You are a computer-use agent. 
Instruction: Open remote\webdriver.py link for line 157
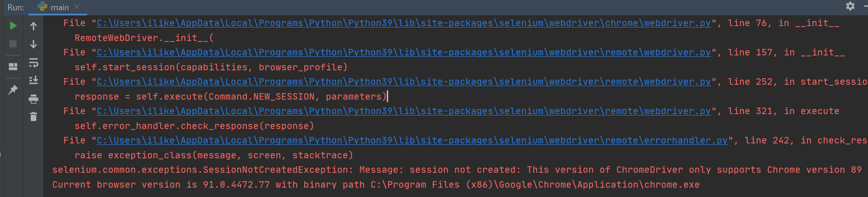pyautogui.click(x=404, y=53)
